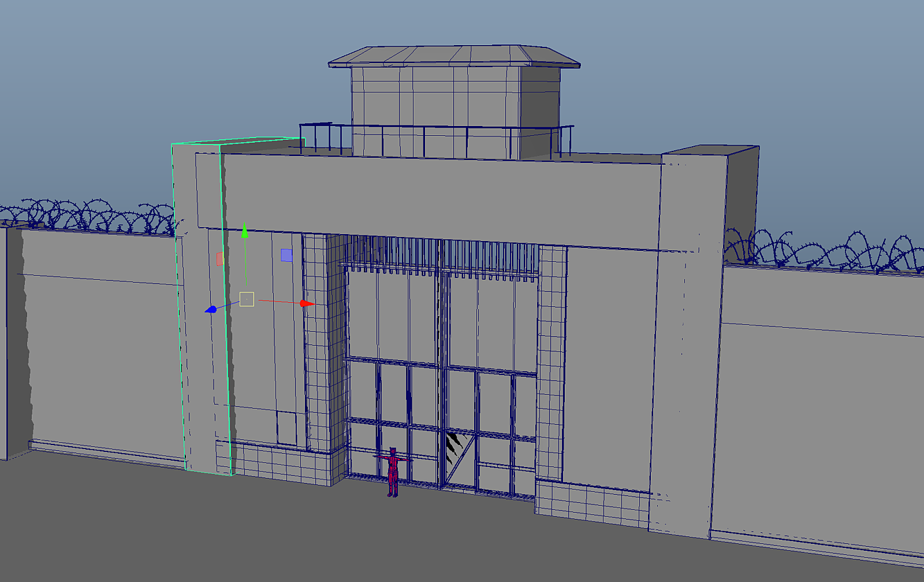This screenshot has height=582, width=924.
Task: Select the tall pillar at the gatehouse's right end
Action: click(702, 341)
